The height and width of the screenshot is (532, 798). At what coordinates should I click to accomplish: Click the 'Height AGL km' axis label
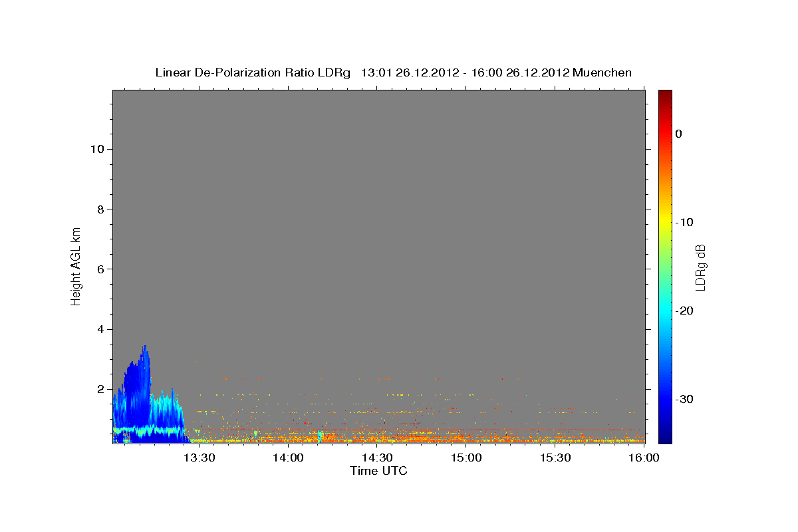(76, 265)
